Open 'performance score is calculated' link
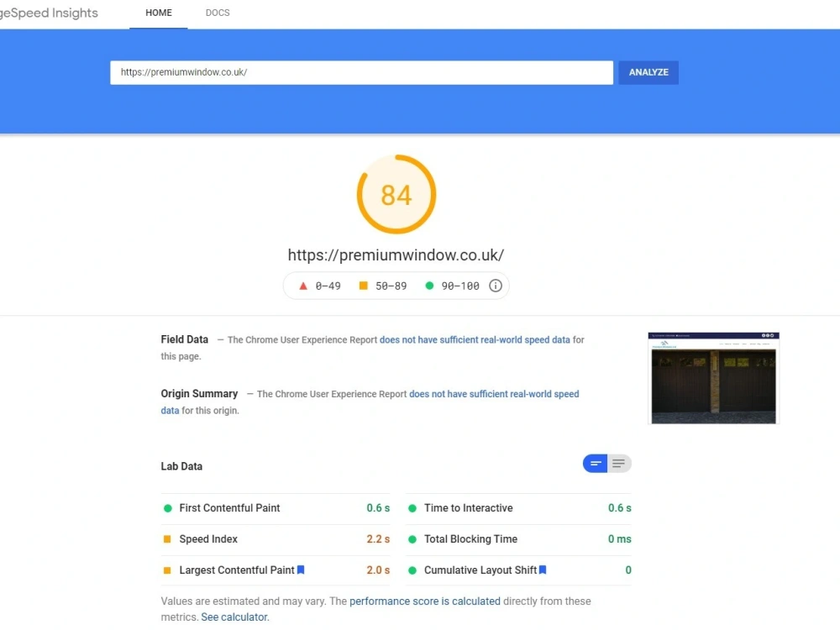This screenshot has height=630, width=840. pos(425,601)
